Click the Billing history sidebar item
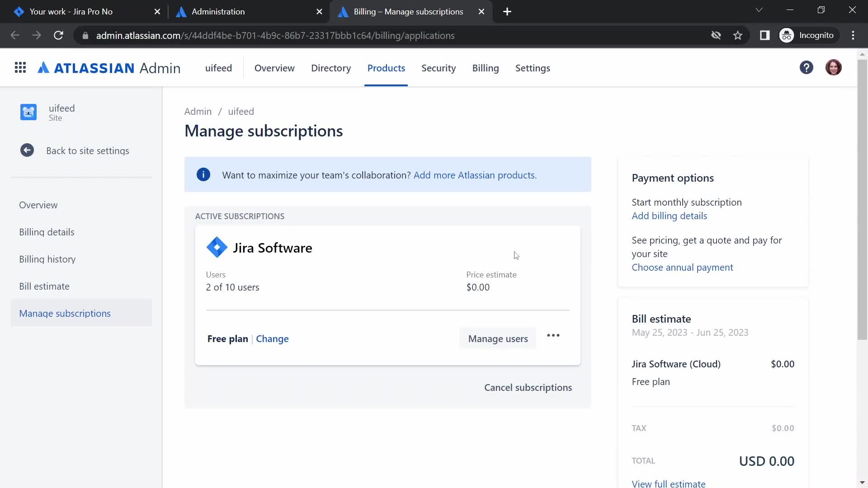 (47, 258)
